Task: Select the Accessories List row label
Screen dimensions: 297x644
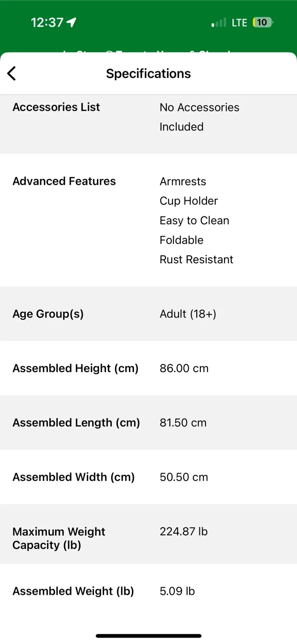Action: coord(56,107)
